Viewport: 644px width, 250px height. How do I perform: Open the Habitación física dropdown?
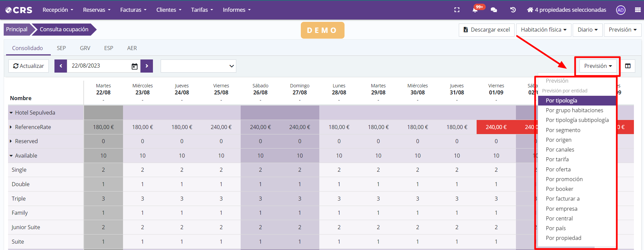click(x=543, y=30)
